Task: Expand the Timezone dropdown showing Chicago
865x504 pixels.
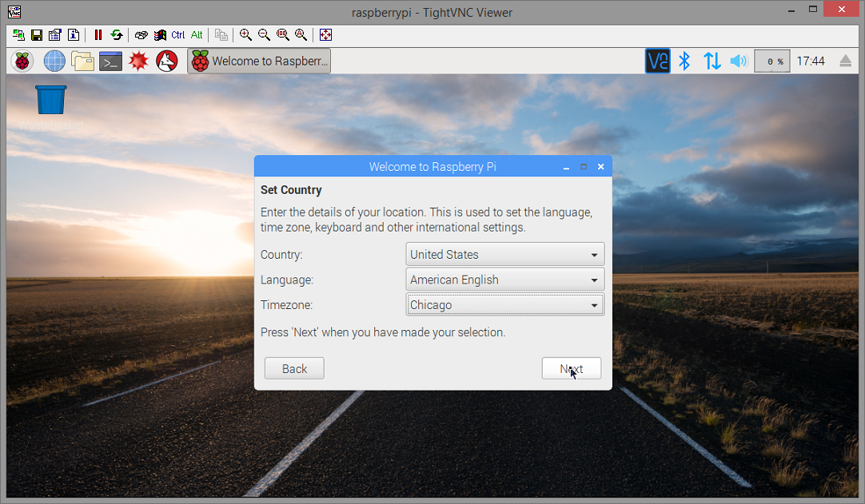Action: click(505, 305)
